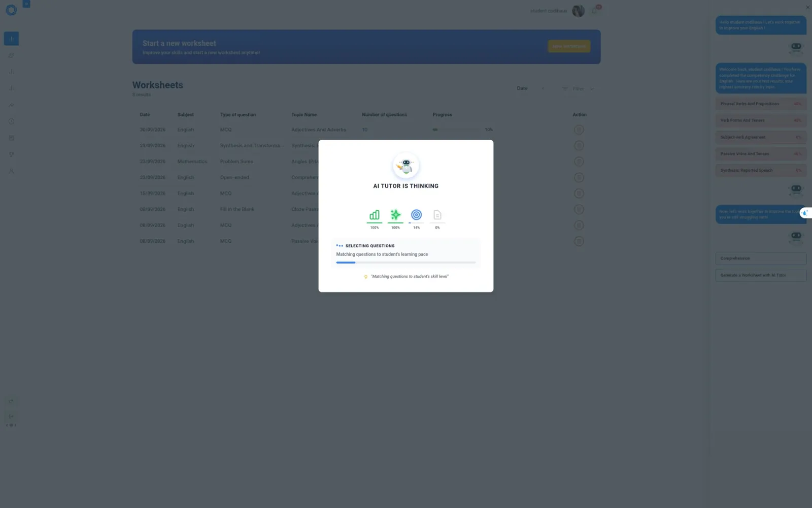The image size is (812, 508).
Task: Click the app logo in the sidebar
Action: point(11,10)
